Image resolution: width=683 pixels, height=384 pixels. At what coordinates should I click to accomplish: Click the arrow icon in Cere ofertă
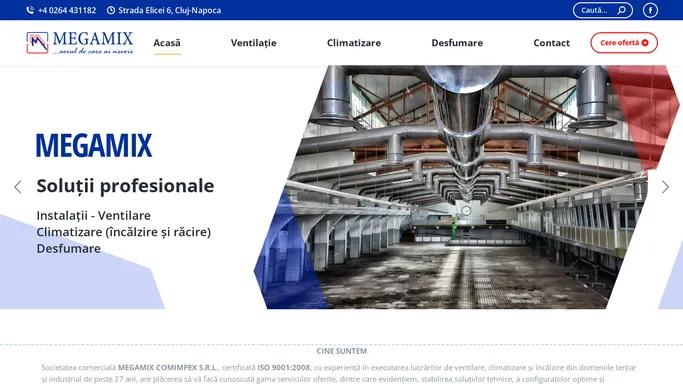pyautogui.click(x=645, y=43)
